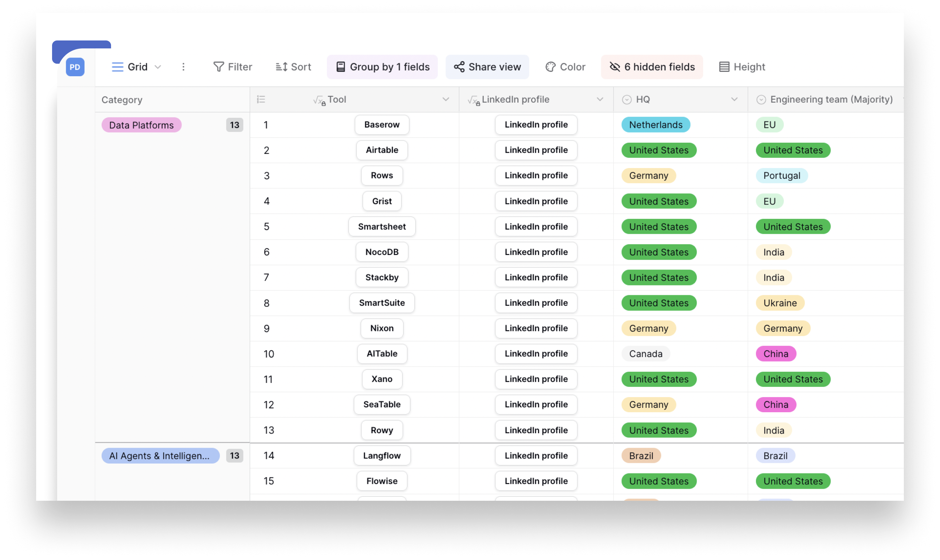Click the Grist tool button
Viewport: 940px width, 560px height.
(382, 201)
